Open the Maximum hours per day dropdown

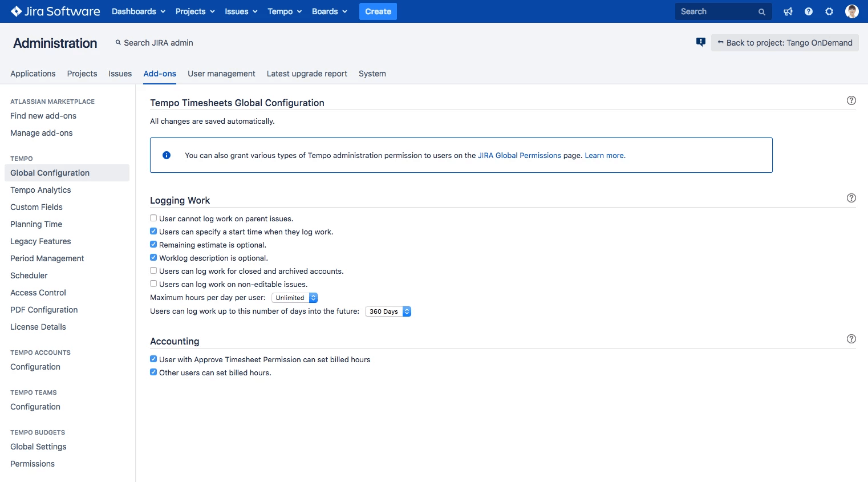294,297
